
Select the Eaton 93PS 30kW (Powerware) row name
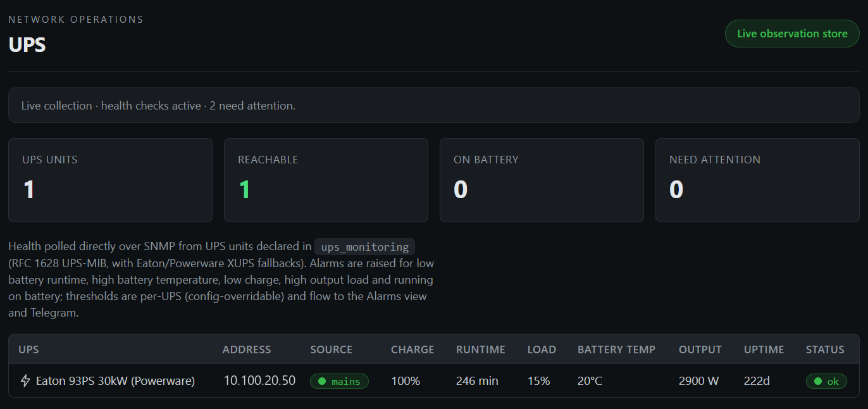[x=115, y=381]
